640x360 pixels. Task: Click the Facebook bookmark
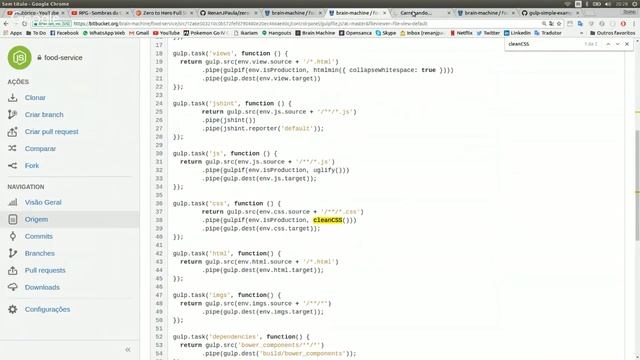click(64, 33)
